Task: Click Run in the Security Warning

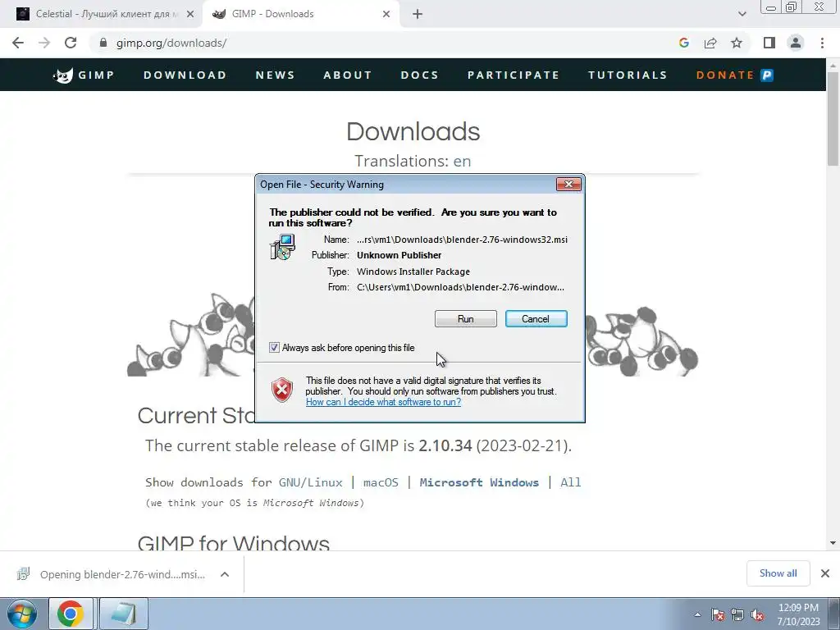Action: click(466, 319)
